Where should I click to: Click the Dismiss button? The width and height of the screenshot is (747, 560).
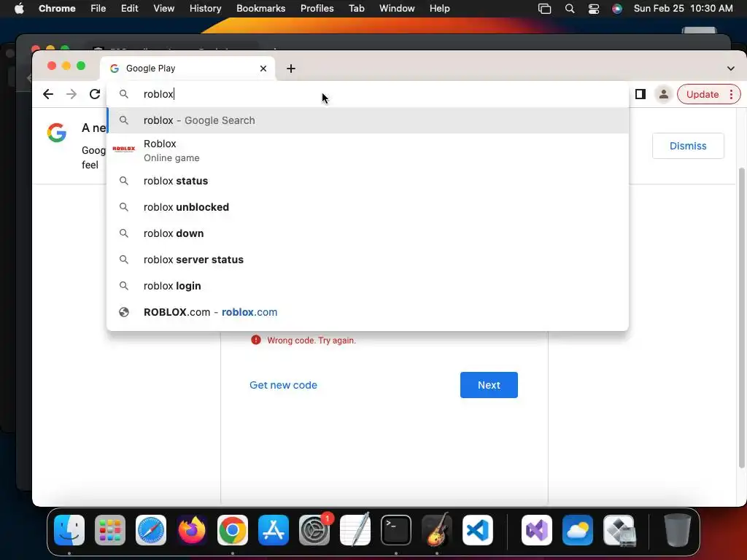[x=688, y=146]
